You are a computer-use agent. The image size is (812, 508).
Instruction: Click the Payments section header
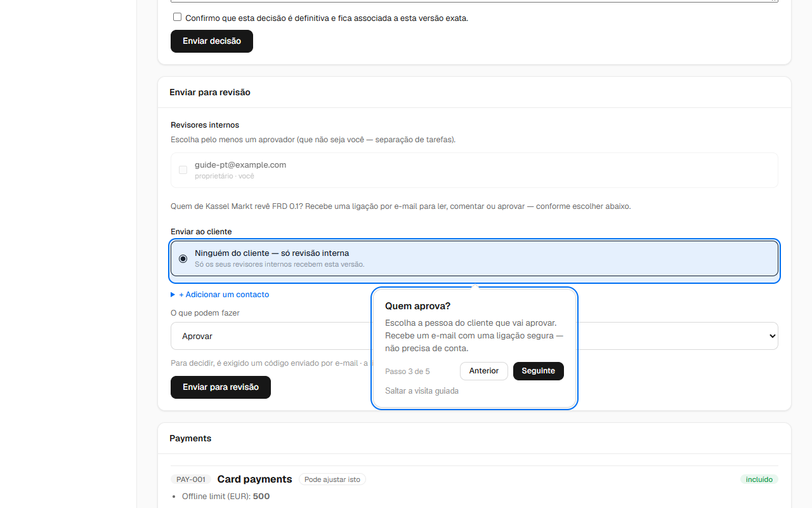click(190, 439)
